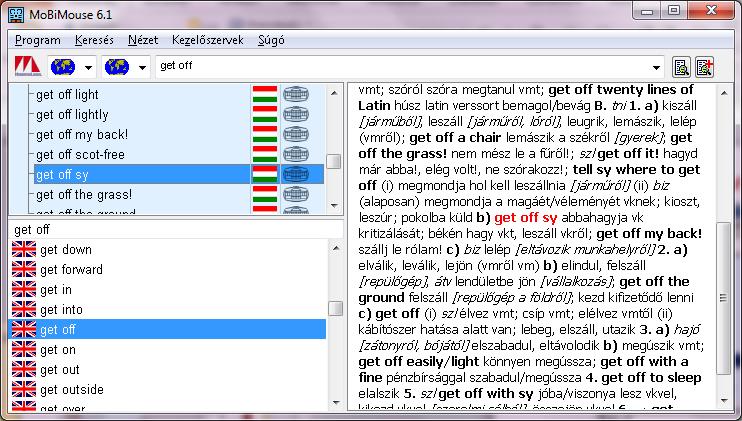
Task: Open the second globe language dropdown arrow
Action: pos(142,67)
